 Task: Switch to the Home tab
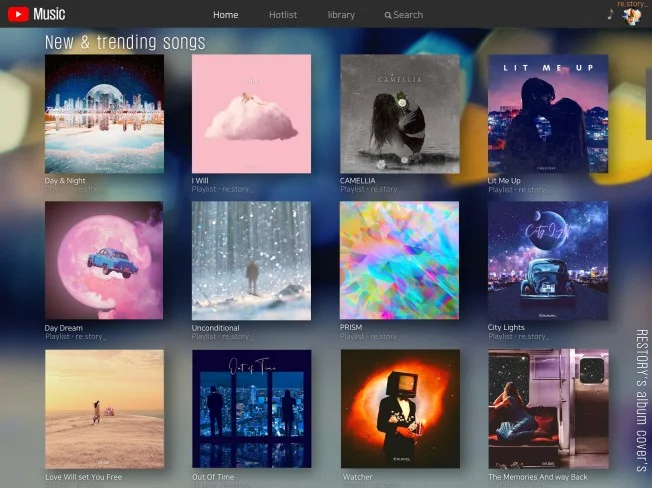click(226, 15)
